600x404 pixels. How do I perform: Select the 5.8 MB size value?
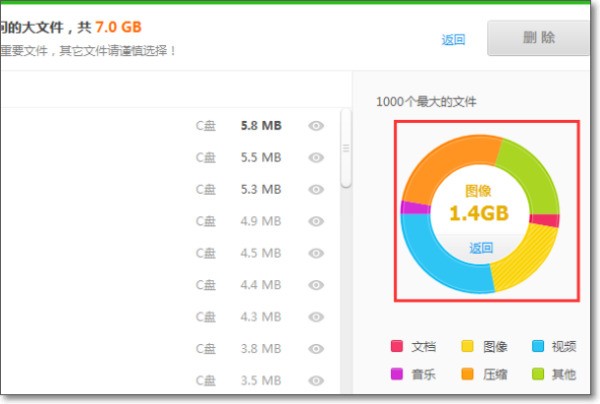(x=261, y=125)
